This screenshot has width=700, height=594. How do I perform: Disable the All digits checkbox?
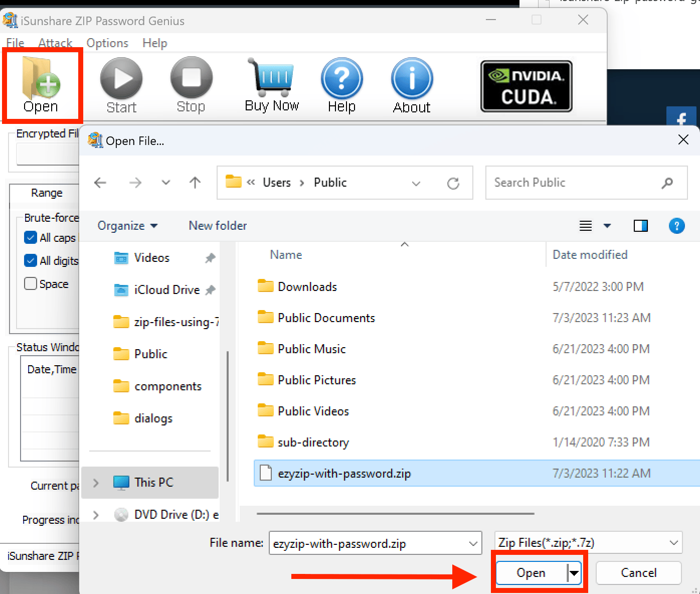(31, 260)
